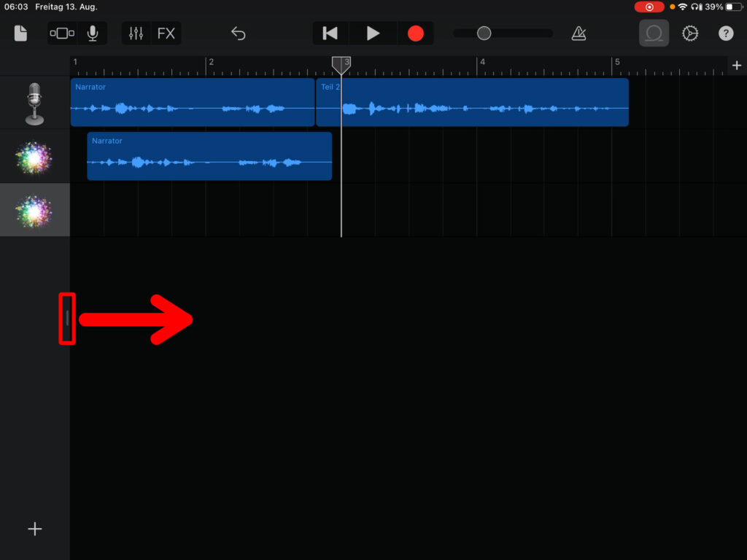747x560 pixels.
Task: Undo the last action
Action: point(239,34)
